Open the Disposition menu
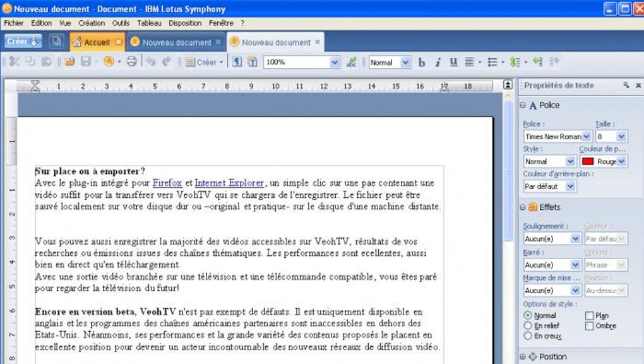The height and width of the screenshot is (364, 644). pyautogui.click(x=185, y=23)
